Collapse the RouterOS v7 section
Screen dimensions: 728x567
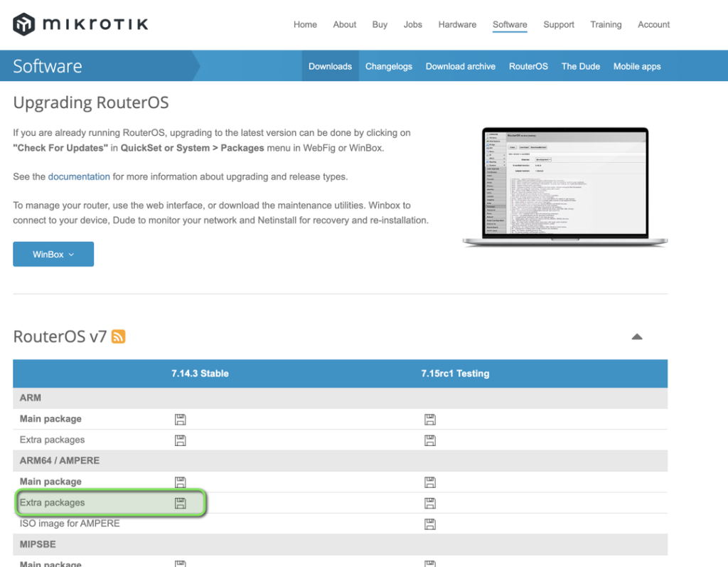pyautogui.click(x=637, y=336)
